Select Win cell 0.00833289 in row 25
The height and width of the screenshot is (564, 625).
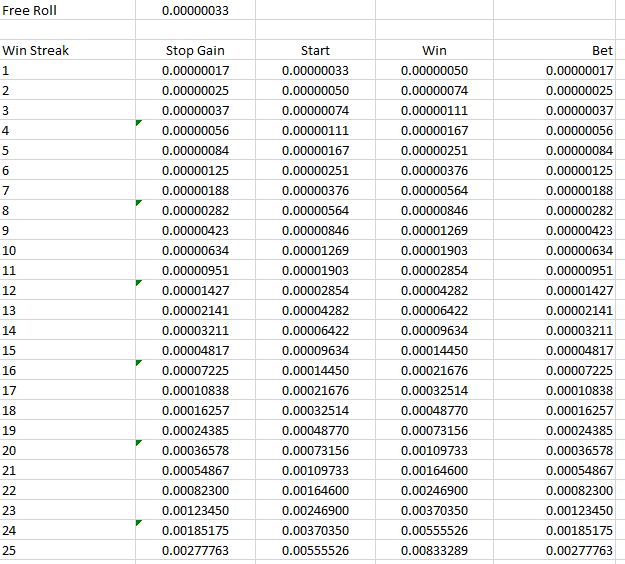[x=434, y=550]
